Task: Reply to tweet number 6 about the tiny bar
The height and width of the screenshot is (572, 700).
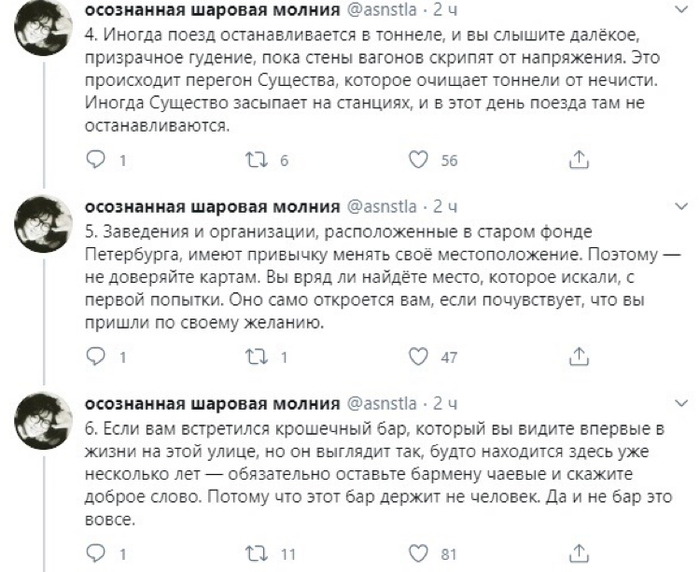Action: pyautogui.click(x=96, y=553)
